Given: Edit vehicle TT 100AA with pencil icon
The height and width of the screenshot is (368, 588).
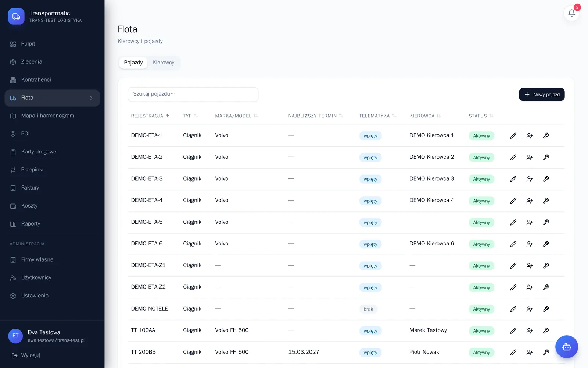Looking at the screenshot, I should pyautogui.click(x=513, y=331).
